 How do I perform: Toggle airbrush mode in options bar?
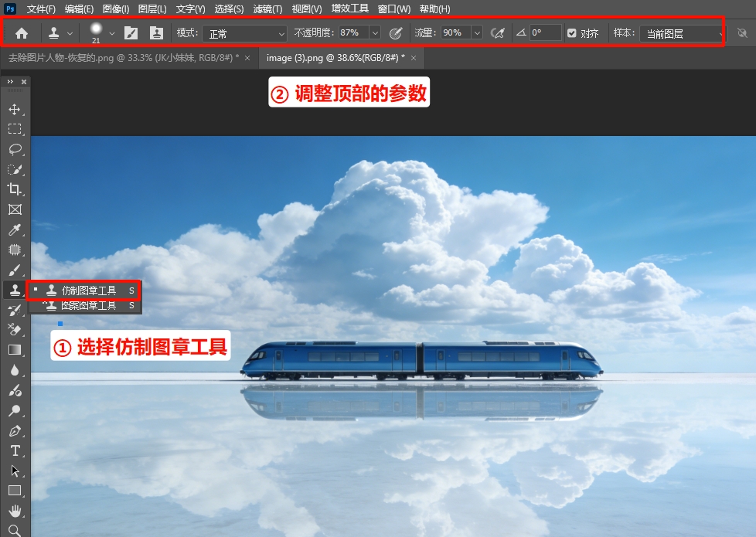pyautogui.click(x=497, y=32)
